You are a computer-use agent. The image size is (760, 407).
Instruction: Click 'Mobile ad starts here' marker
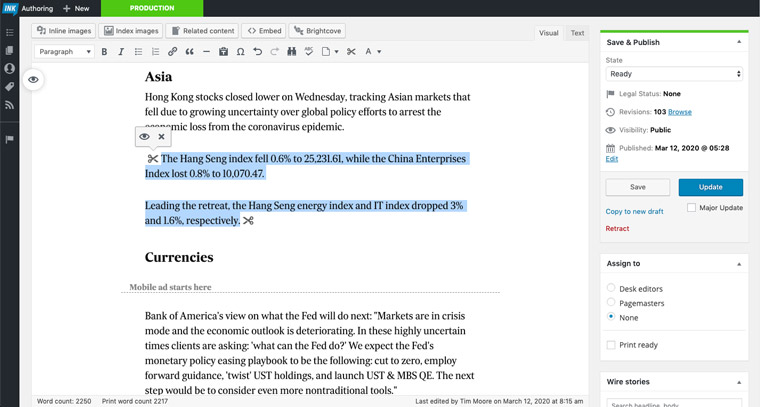pyautogui.click(x=170, y=287)
